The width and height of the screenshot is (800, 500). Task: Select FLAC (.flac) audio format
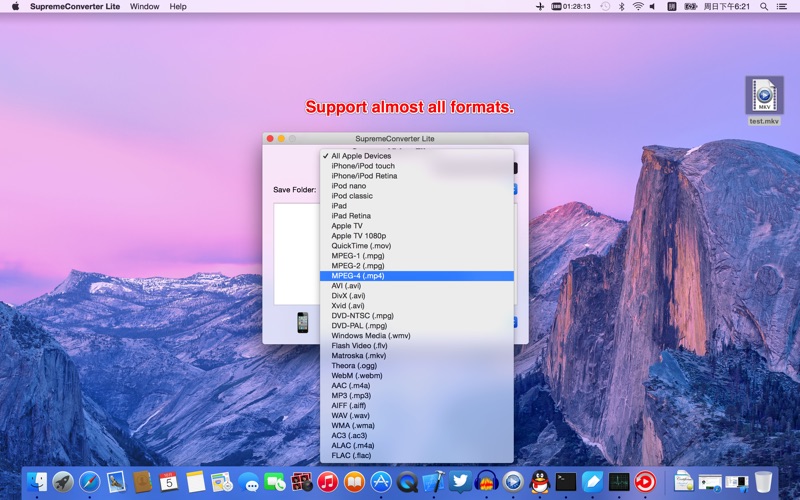(416, 456)
